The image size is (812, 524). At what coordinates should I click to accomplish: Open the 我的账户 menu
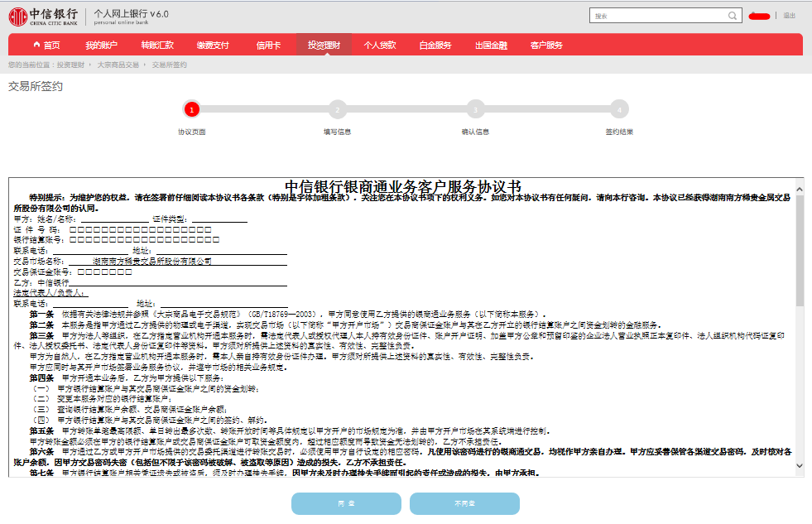[102, 45]
